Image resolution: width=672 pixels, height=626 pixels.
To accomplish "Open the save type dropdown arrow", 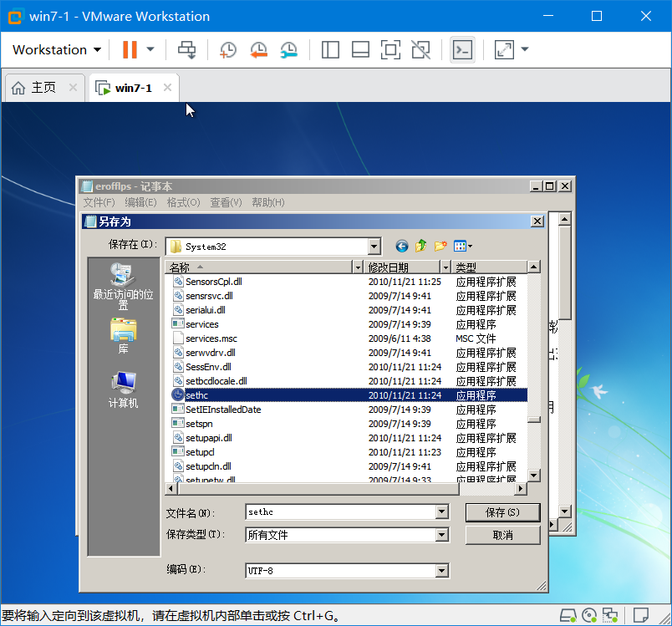I will [x=442, y=535].
